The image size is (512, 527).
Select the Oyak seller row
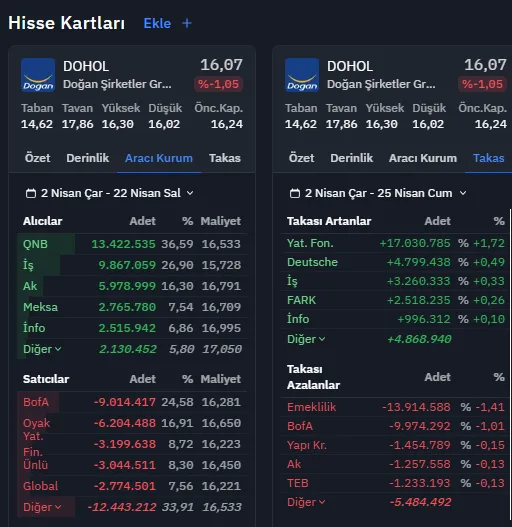coord(132,423)
